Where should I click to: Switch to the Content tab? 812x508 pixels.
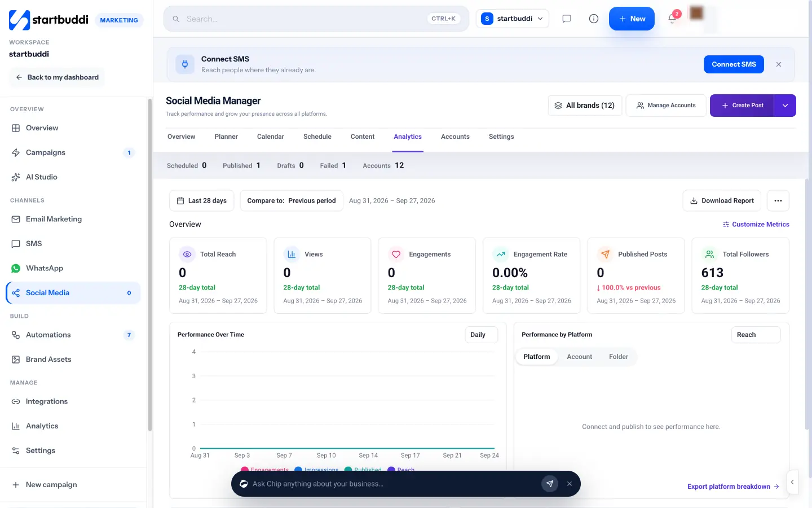coord(363,137)
